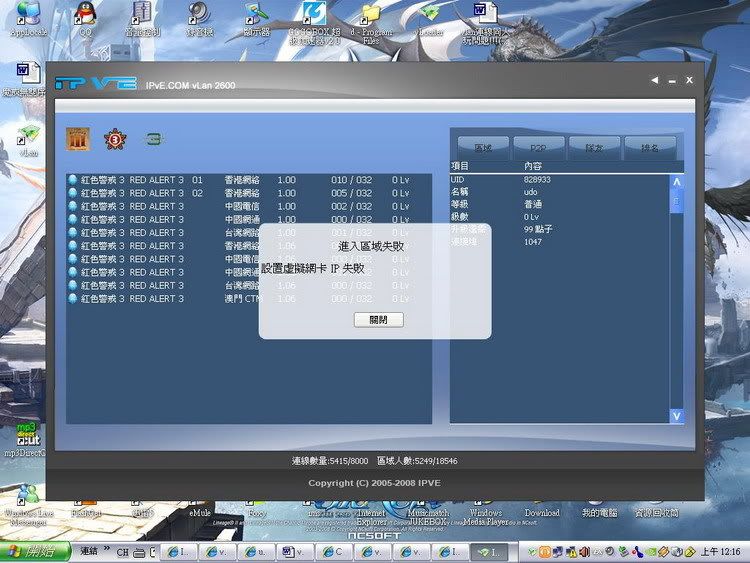
Task: Click the green network card icon
Action: tap(153, 138)
